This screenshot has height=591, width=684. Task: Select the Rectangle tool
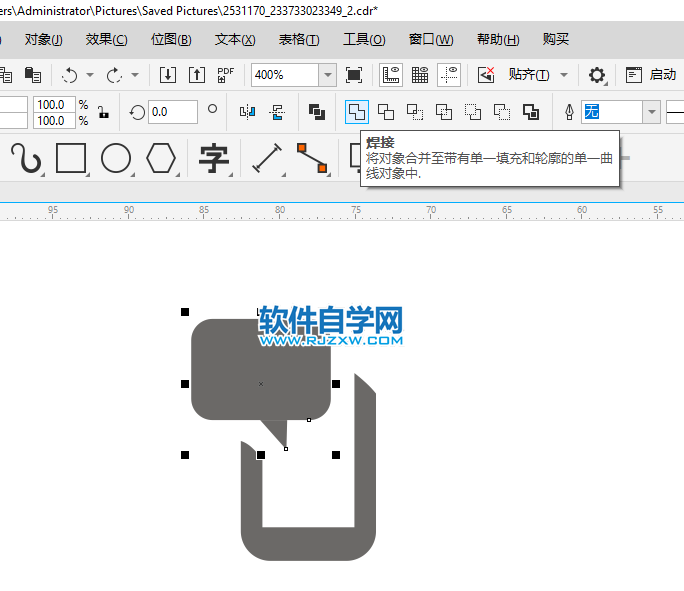click(71, 158)
